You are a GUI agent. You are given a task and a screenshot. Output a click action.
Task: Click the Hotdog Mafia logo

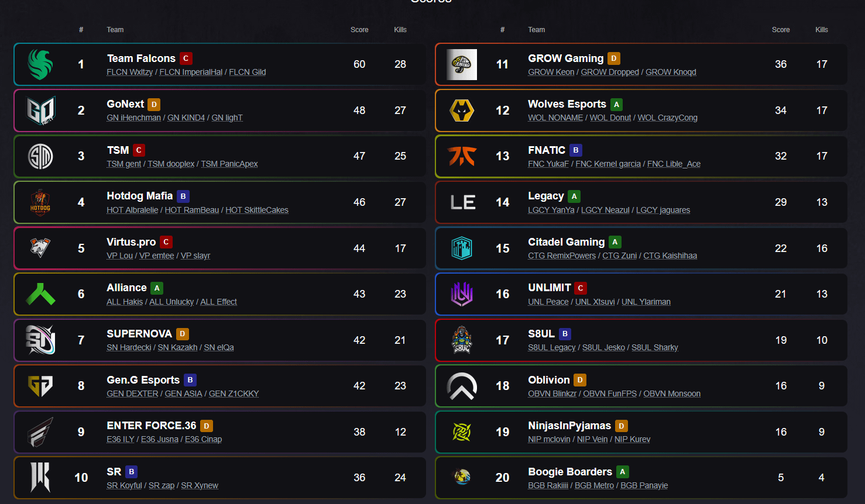click(40, 202)
